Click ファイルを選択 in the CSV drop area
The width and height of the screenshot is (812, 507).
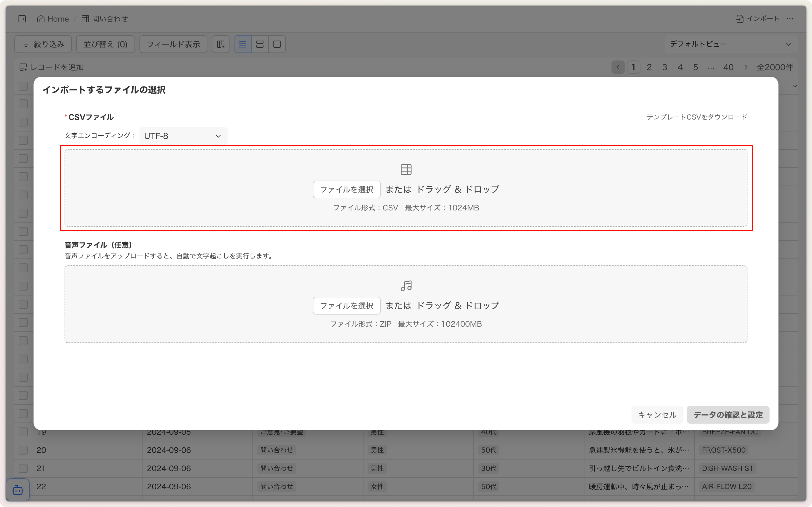coord(346,189)
